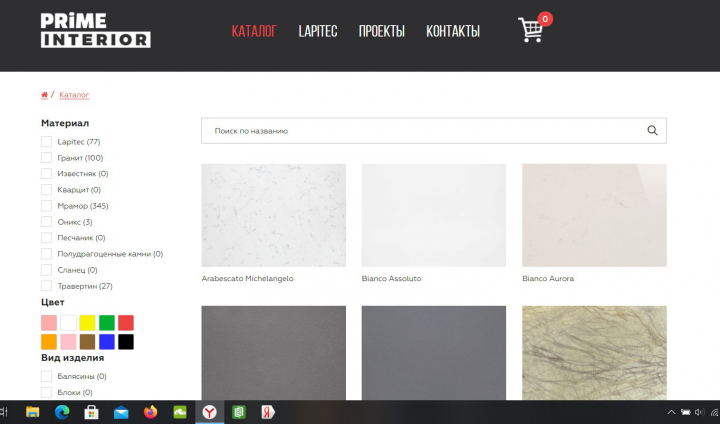Click the Каталог breadcrumb link
Screen dimensions: 720x424
(x=74, y=95)
